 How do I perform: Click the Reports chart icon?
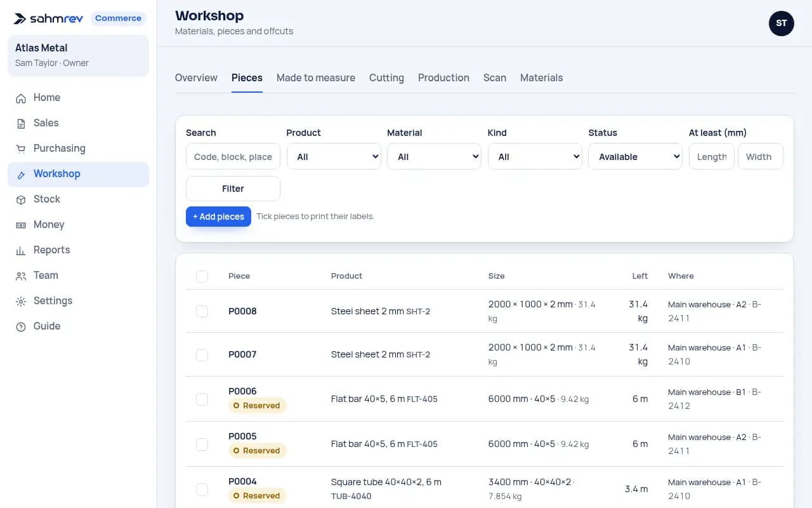tap(21, 250)
